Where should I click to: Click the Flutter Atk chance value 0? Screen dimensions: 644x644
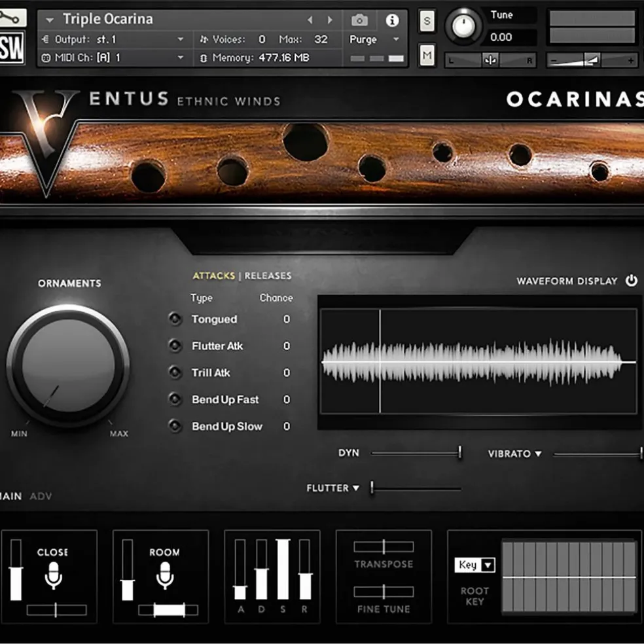pyautogui.click(x=287, y=346)
